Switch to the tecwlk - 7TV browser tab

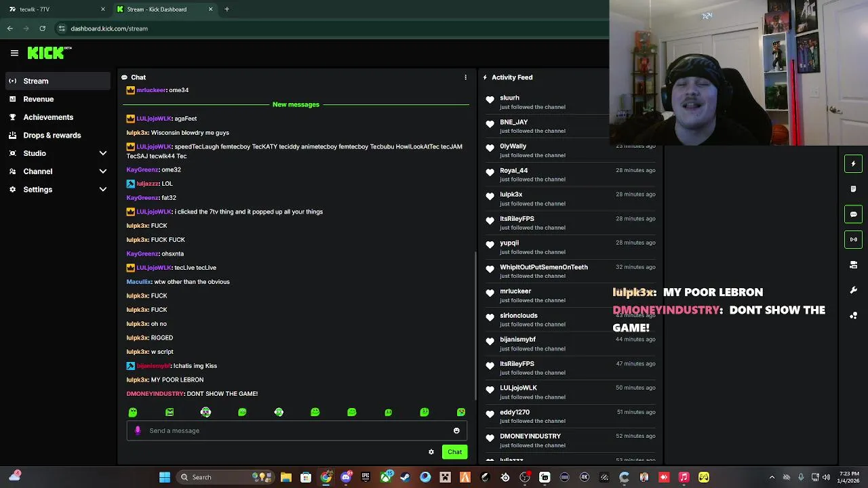tap(57, 9)
